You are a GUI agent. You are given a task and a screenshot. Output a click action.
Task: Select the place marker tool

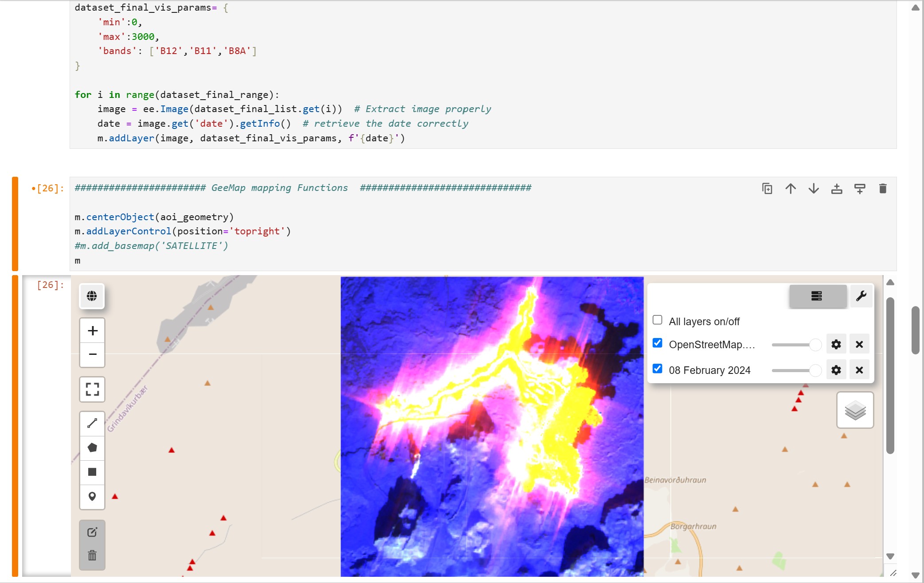92,497
